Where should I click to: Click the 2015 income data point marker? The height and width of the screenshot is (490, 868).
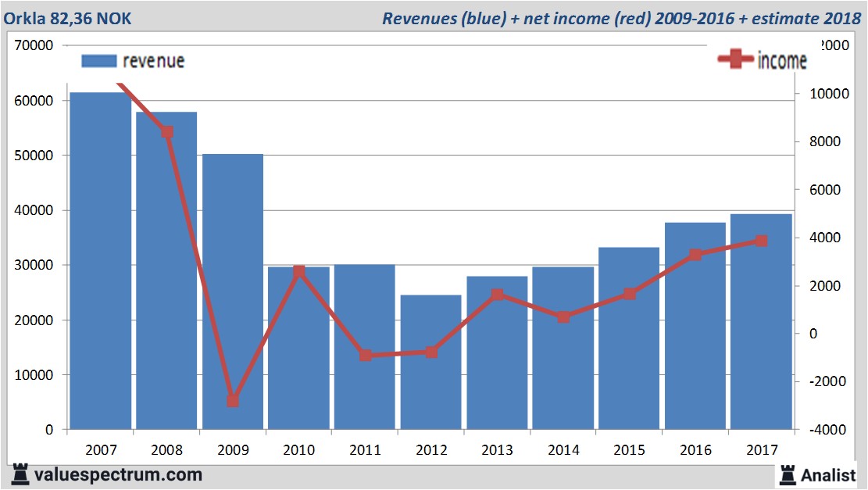click(630, 293)
